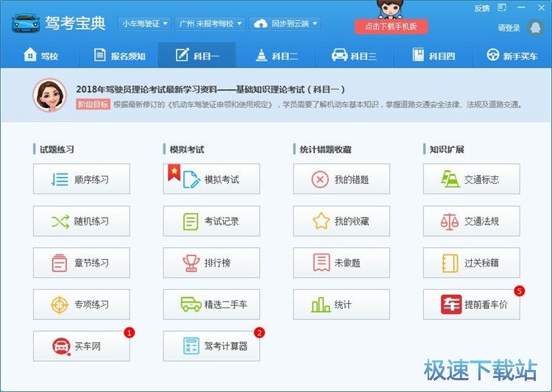Click the cloud upload icon in 同步到云端
Screen dimensions: 552x392
click(261, 24)
